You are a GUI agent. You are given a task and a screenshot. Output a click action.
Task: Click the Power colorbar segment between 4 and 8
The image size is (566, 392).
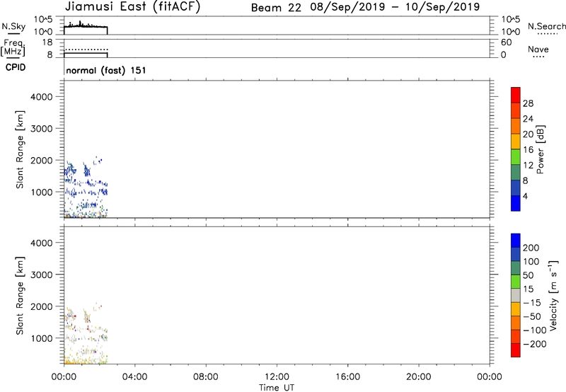516,188
